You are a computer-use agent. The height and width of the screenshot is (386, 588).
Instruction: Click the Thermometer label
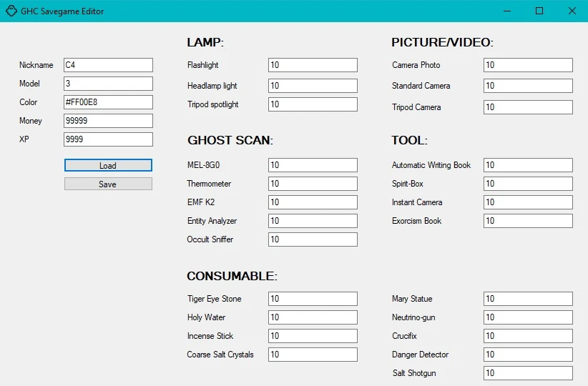point(209,184)
